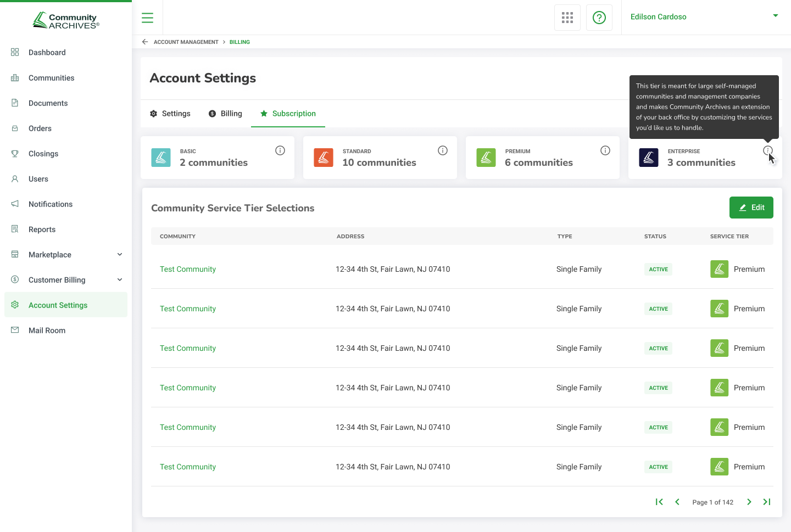Image resolution: width=791 pixels, height=532 pixels.
Task: Click the Standard tier orange icon
Action: 324,158
